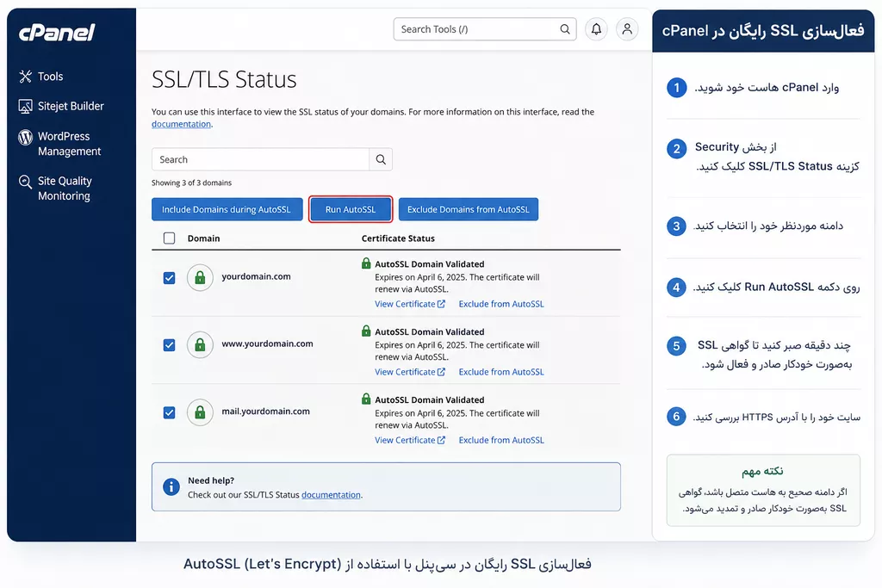Click the Certificate Status column header
The image size is (882, 588).
click(398, 238)
